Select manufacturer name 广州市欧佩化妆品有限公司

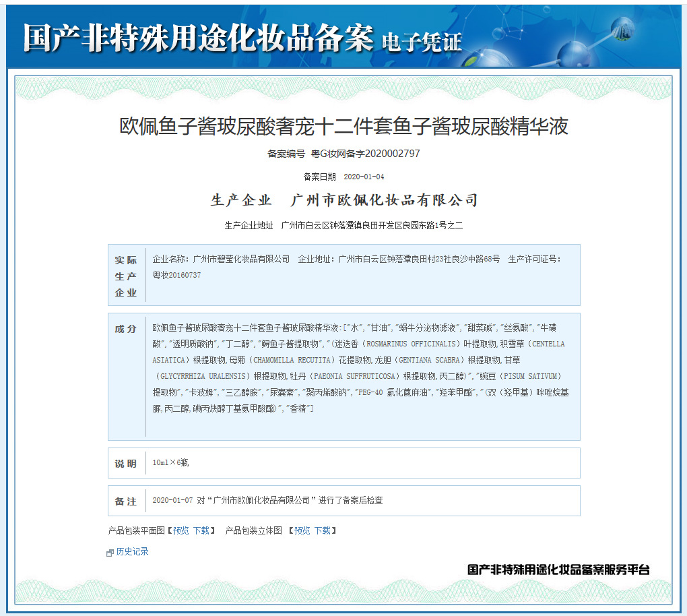point(384,200)
